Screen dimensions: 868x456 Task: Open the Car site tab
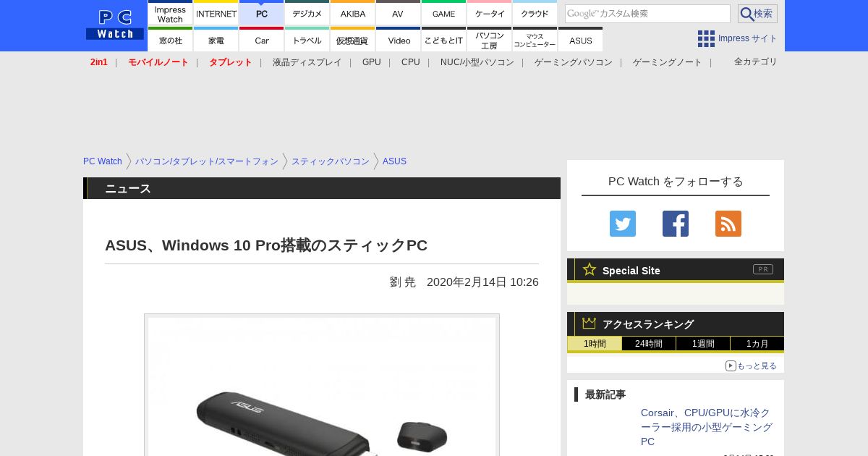click(x=261, y=40)
